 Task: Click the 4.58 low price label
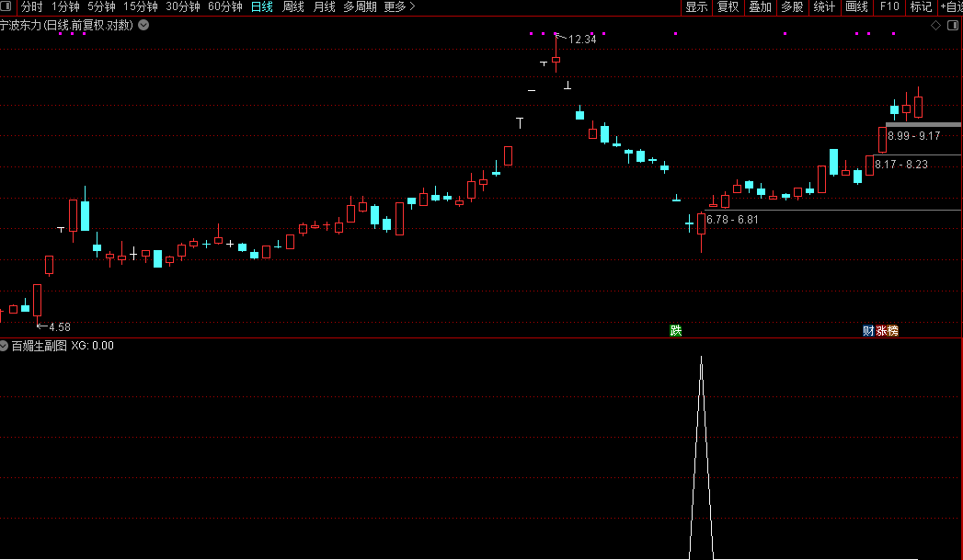60,327
